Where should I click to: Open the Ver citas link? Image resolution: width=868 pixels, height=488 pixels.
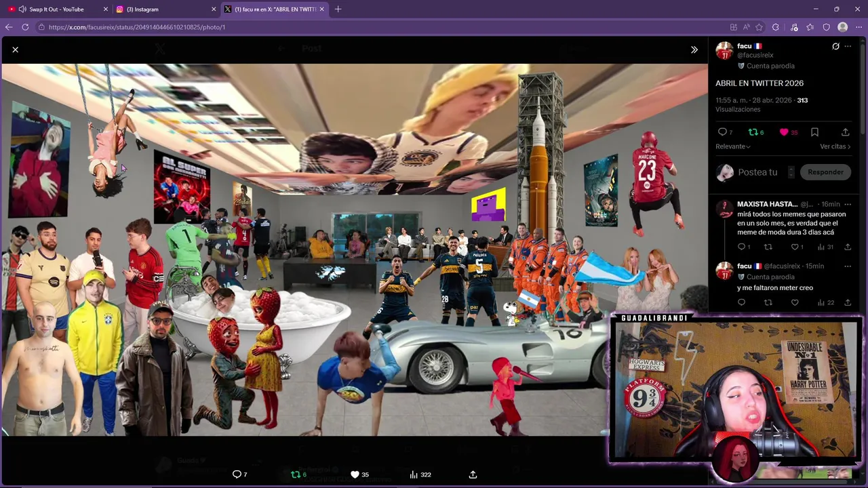click(835, 146)
